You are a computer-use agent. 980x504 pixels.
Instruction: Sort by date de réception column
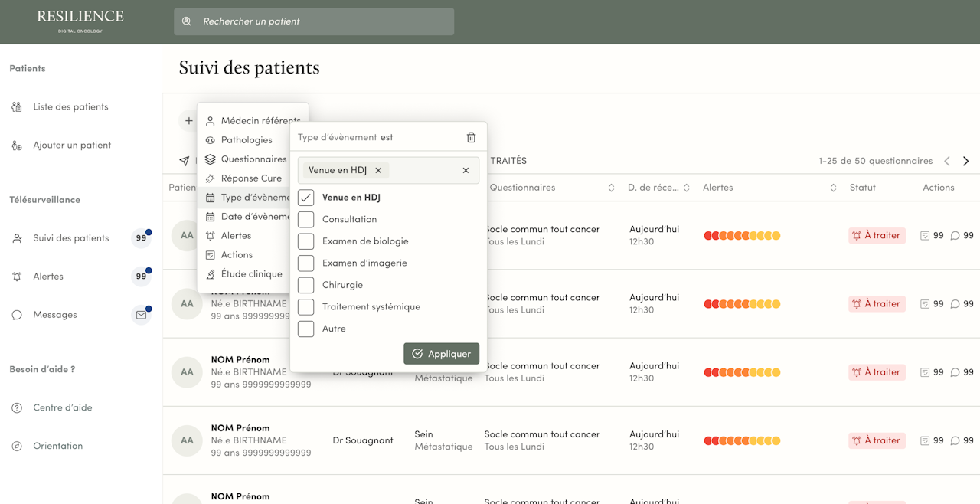pos(687,188)
